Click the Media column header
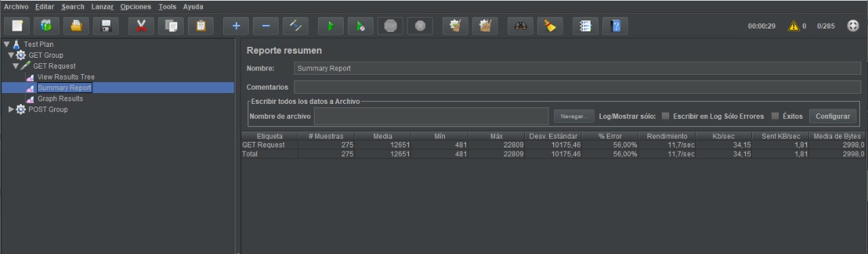This screenshot has width=868, height=254. pyautogui.click(x=382, y=137)
